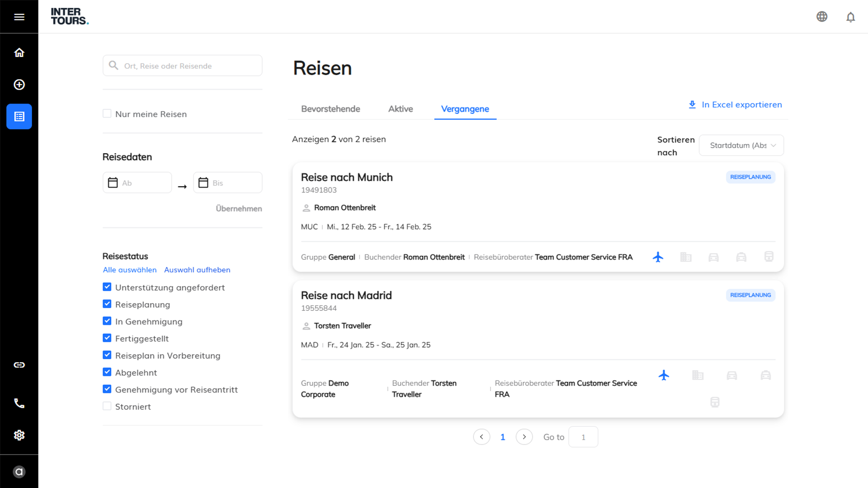Click In Excel exportieren link

735,105
